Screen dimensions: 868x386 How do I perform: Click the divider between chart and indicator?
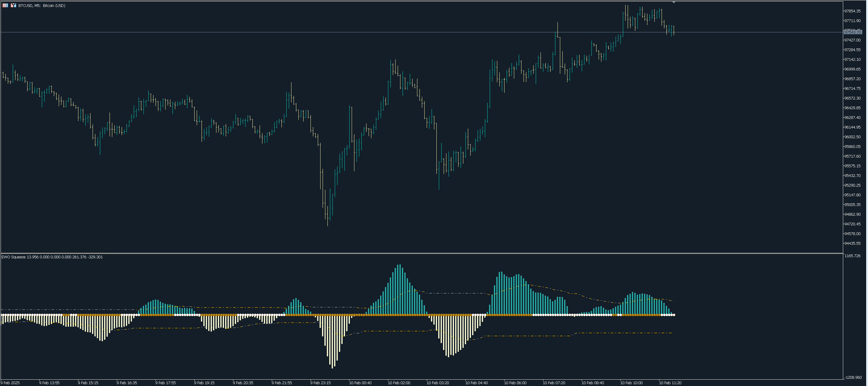coord(421,253)
